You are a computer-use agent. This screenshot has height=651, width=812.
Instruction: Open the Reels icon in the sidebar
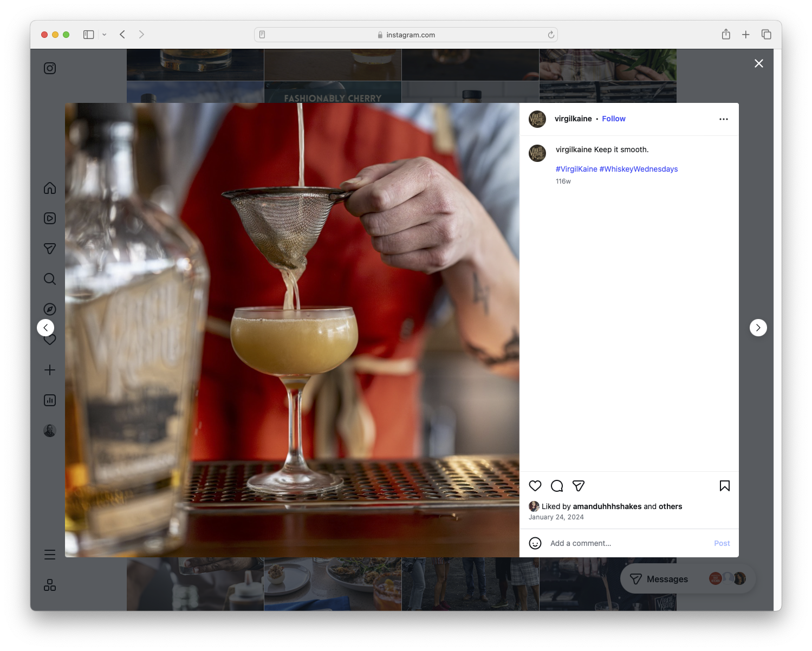(x=49, y=218)
